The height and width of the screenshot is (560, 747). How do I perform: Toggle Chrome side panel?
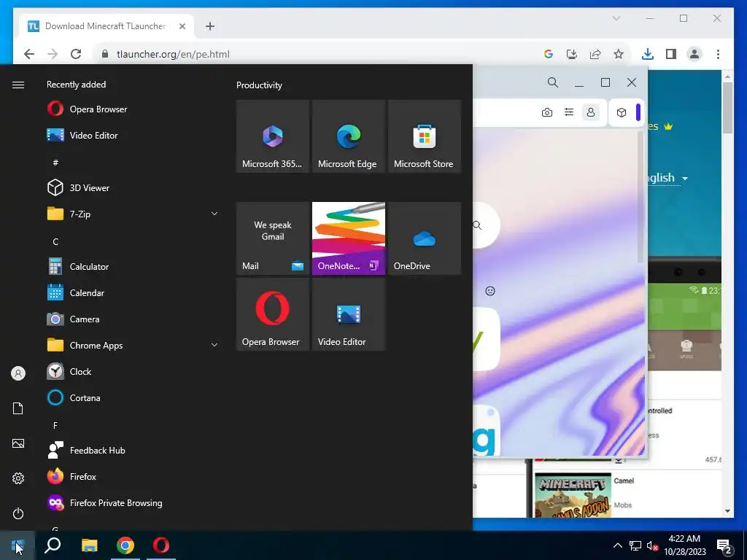point(671,54)
